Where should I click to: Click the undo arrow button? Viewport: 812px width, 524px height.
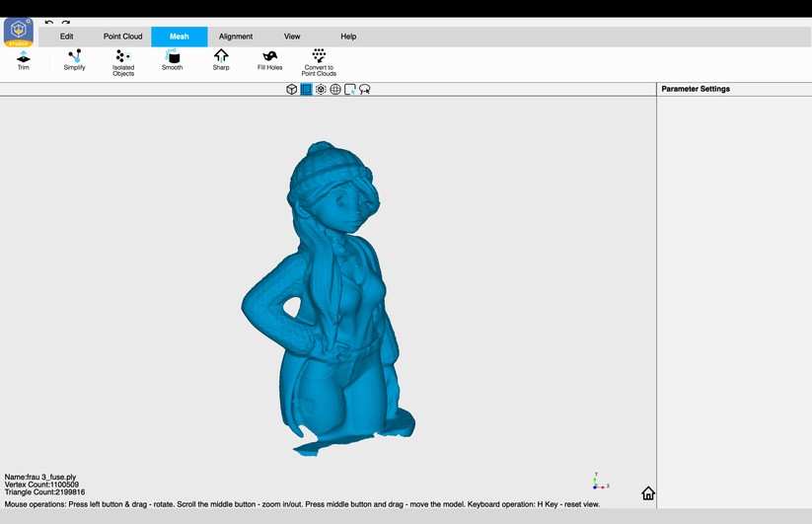tap(49, 23)
